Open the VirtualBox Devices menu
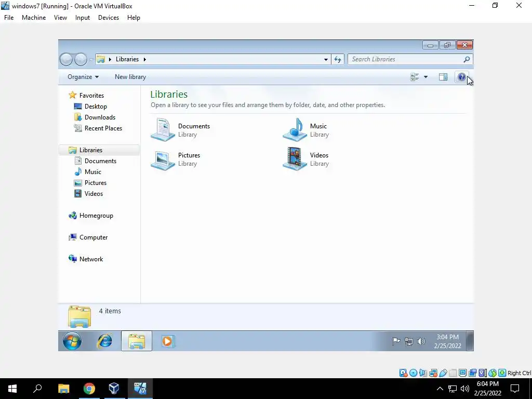Screen dimensions: 532x399 click(x=108, y=18)
